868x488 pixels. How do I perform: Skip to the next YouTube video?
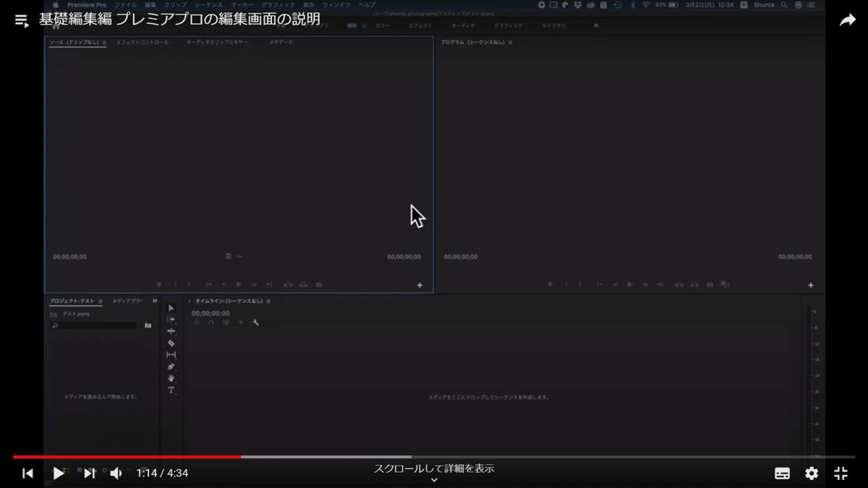[89, 474]
